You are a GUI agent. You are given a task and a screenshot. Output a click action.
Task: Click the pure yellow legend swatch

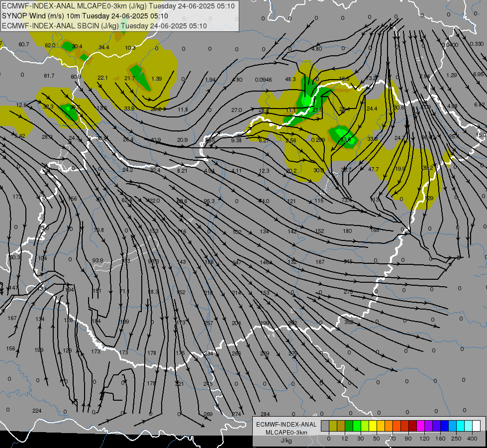pyautogui.click(x=373, y=426)
